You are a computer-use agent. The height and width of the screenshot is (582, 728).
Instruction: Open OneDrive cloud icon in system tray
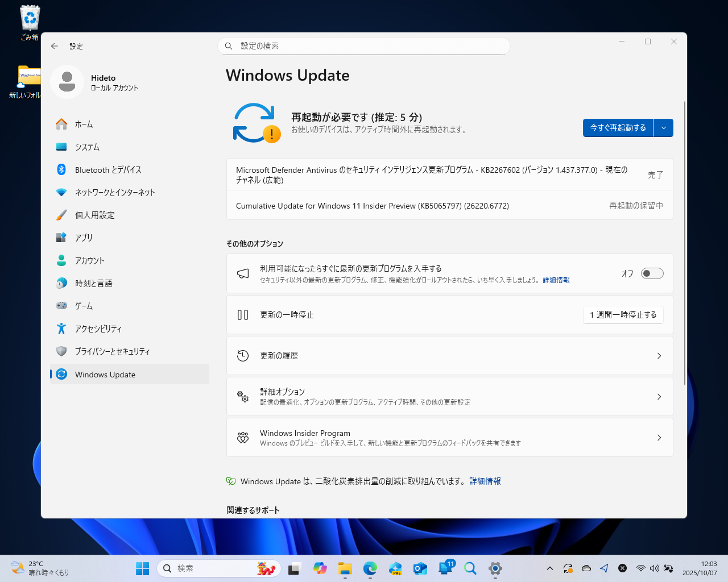coord(586,568)
